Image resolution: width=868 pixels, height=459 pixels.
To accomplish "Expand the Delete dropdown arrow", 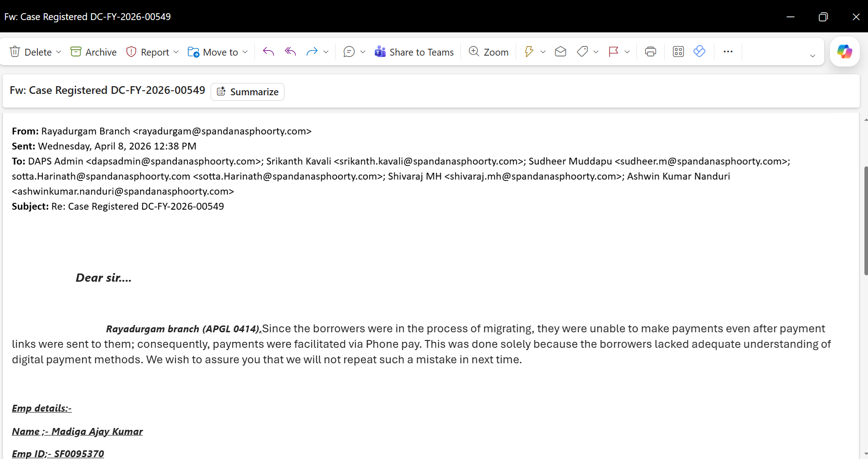I will pyautogui.click(x=59, y=52).
